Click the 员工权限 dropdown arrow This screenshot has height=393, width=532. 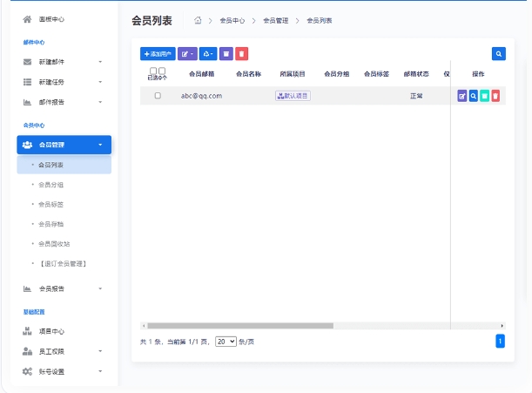point(100,351)
